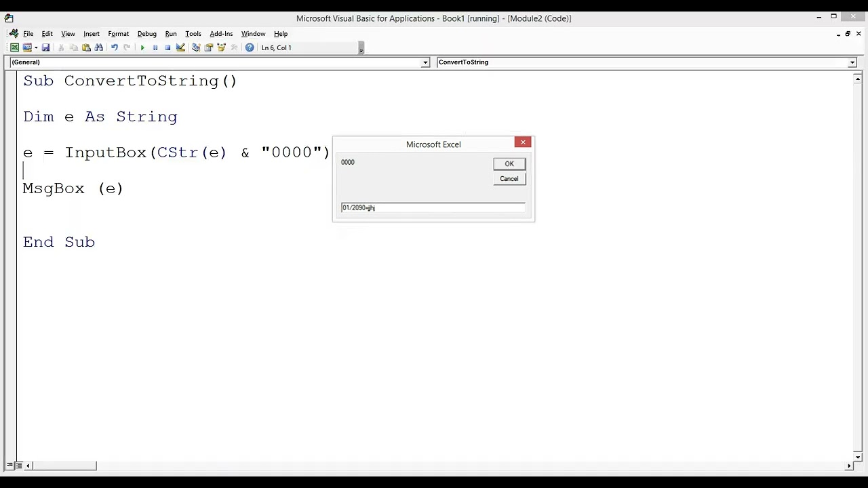Open the Add-Ins menu

[x=221, y=33]
